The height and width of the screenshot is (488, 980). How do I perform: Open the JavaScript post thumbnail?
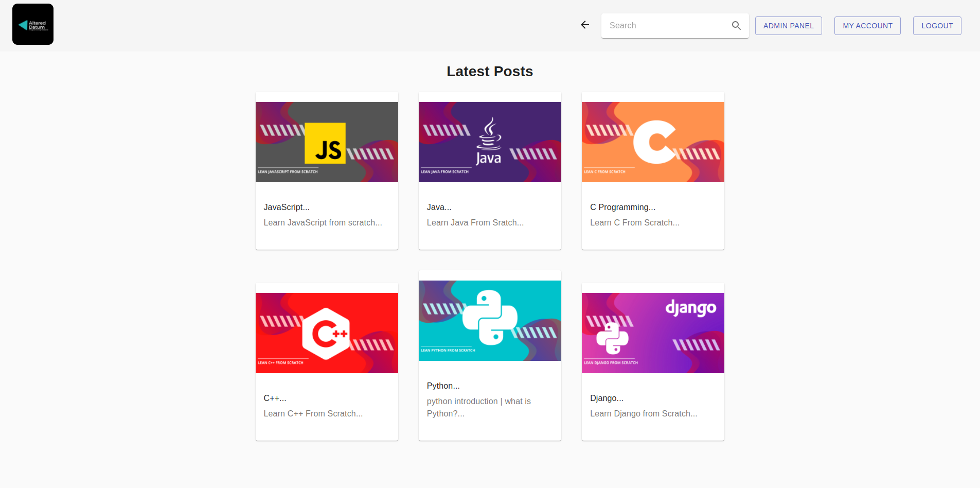click(327, 142)
